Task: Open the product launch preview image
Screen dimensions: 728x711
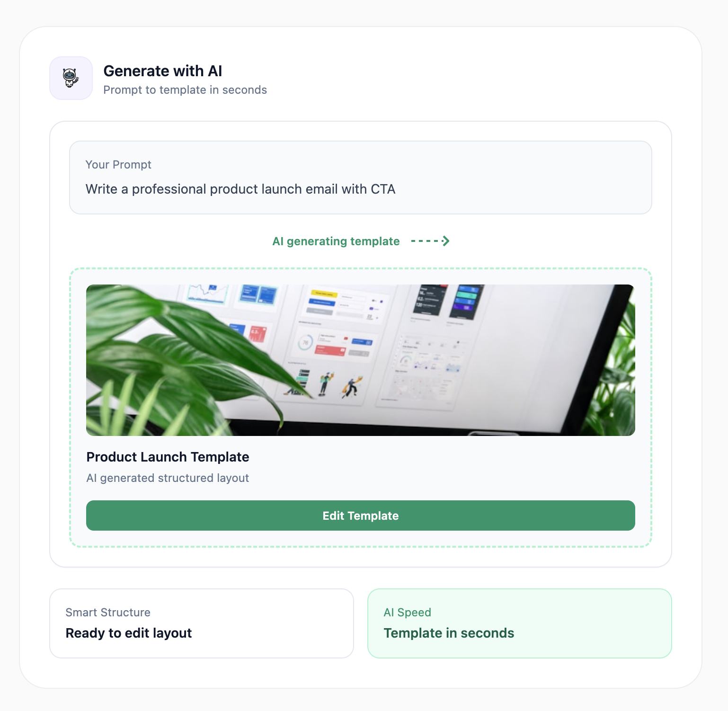Action: [x=361, y=360]
